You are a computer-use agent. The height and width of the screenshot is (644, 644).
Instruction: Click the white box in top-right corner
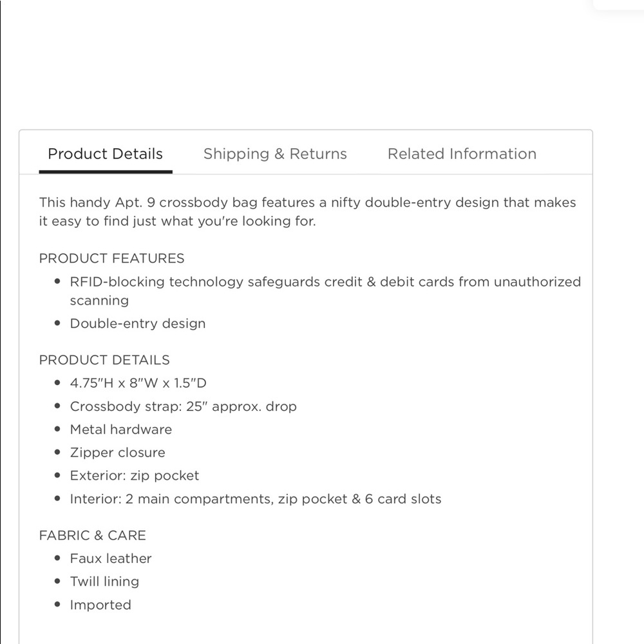click(x=618, y=4)
